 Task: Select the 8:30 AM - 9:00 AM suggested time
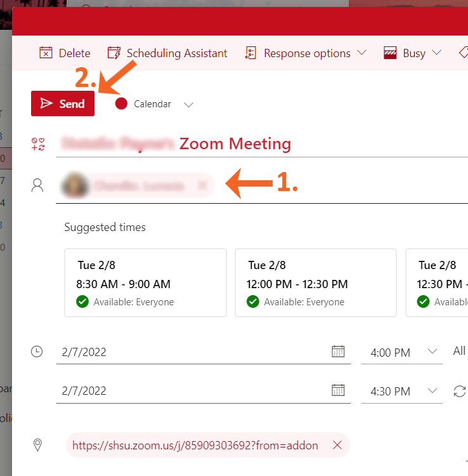pos(145,282)
